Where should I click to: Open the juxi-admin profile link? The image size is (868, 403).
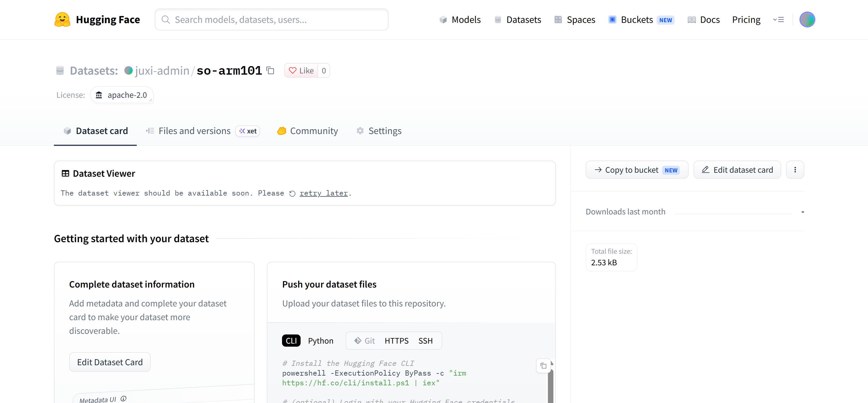(x=162, y=70)
